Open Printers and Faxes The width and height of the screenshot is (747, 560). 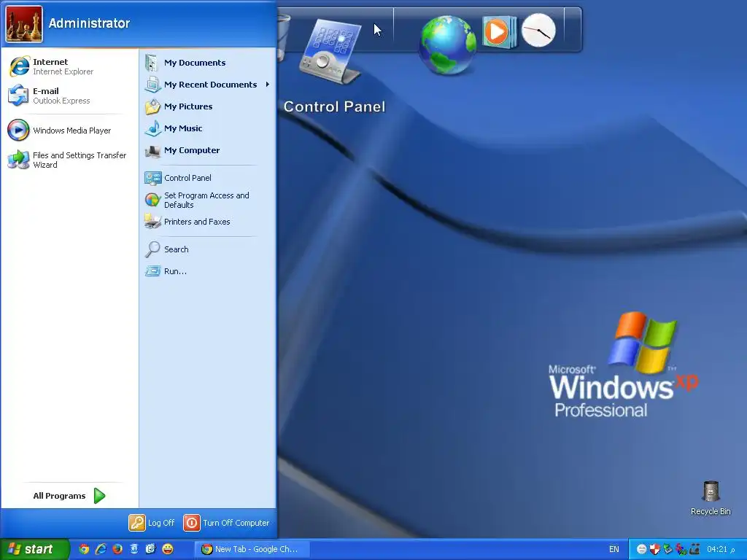point(207,222)
